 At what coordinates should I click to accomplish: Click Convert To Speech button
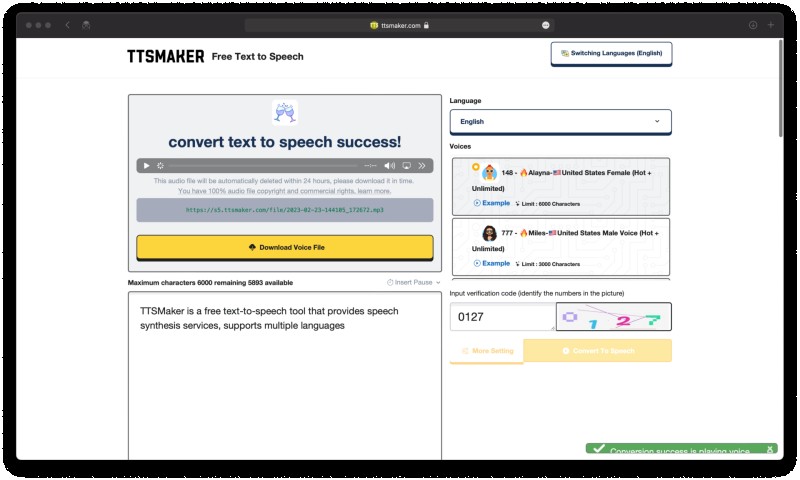point(597,351)
